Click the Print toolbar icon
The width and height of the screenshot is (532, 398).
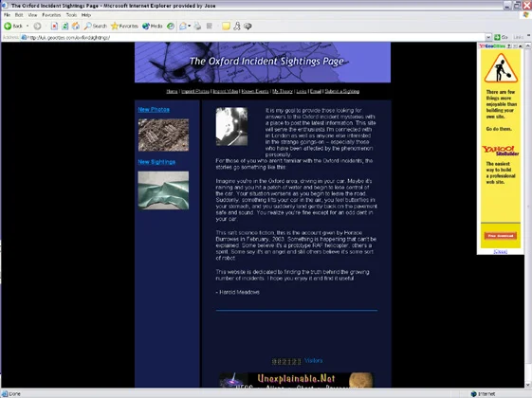(x=197, y=27)
